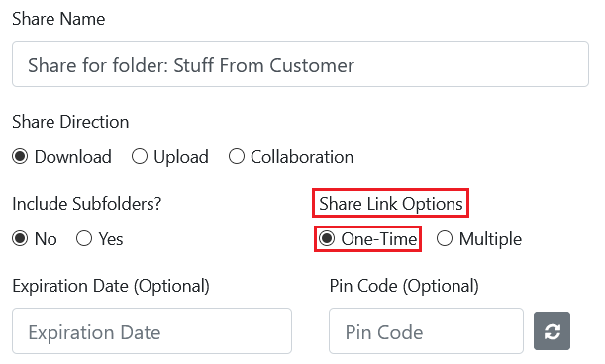This screenshot has width=605, height=364.
Task: Click the Share Link Options heading
Action: pyautogui.click(x=390, y=204)
